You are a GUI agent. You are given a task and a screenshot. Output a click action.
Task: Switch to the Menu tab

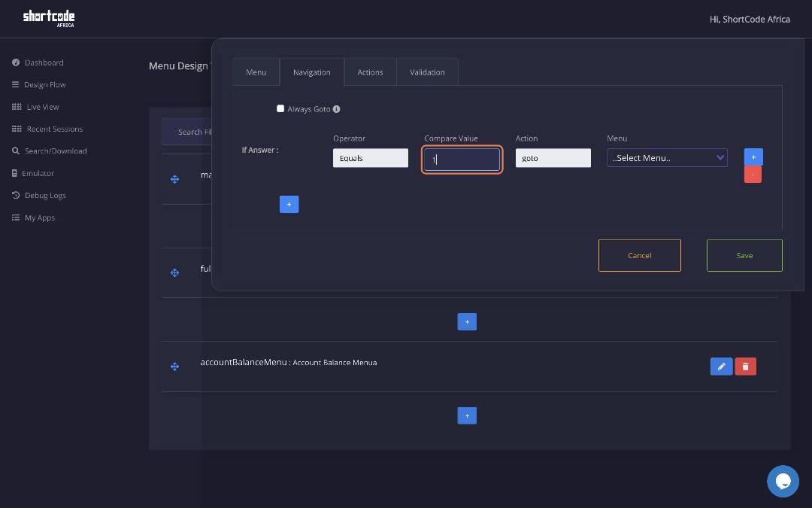point(256,72)
